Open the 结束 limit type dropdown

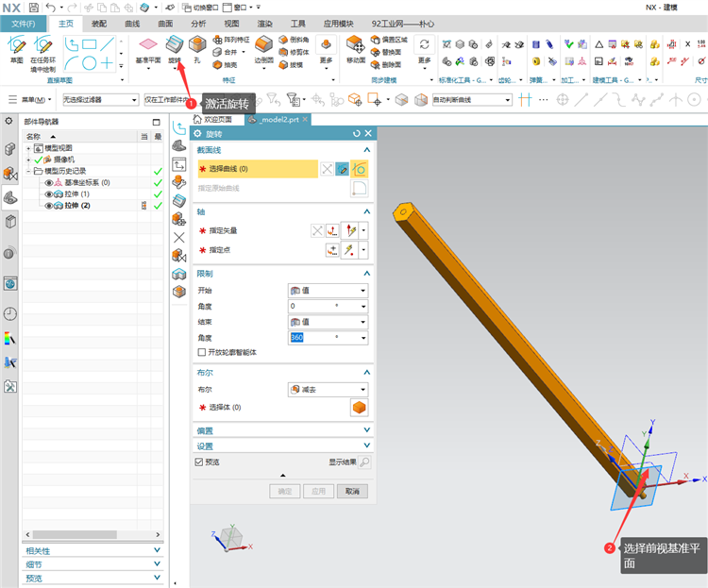328,322
